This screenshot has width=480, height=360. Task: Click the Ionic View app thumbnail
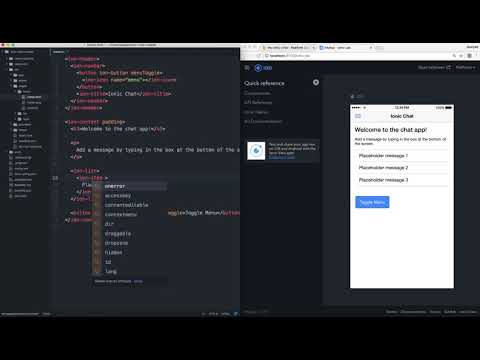[256, 151]
